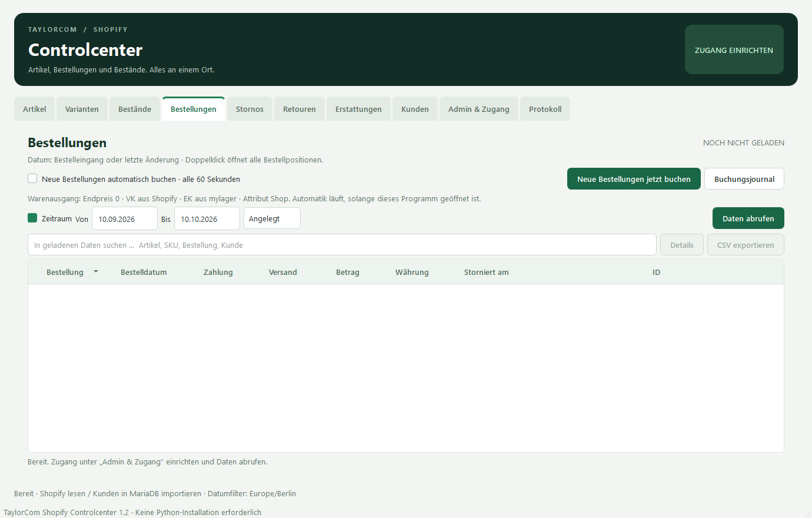
Task: Open the Buchungsjournal
Action: 744,179
